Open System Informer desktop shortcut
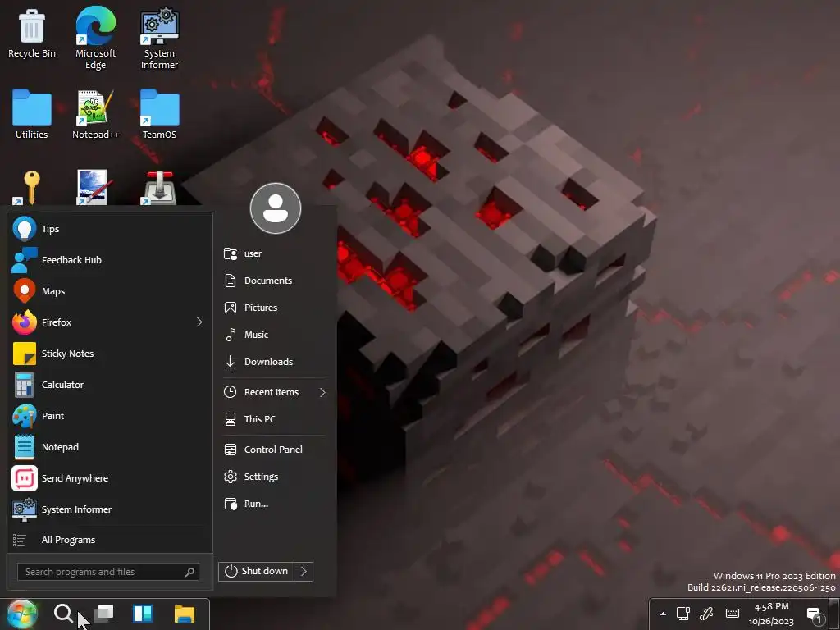This screenshot has width=840, height=630. pyautogui.click(x=159, y=38)
